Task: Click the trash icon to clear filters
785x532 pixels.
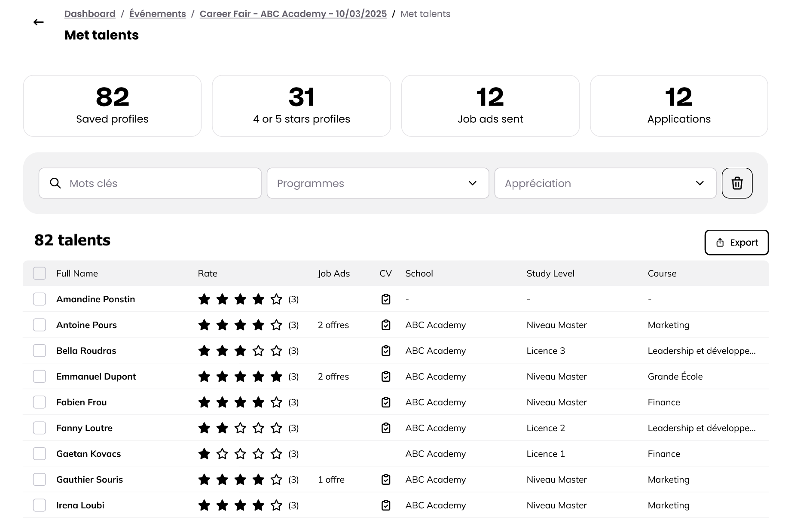Action: pos(737,183)
